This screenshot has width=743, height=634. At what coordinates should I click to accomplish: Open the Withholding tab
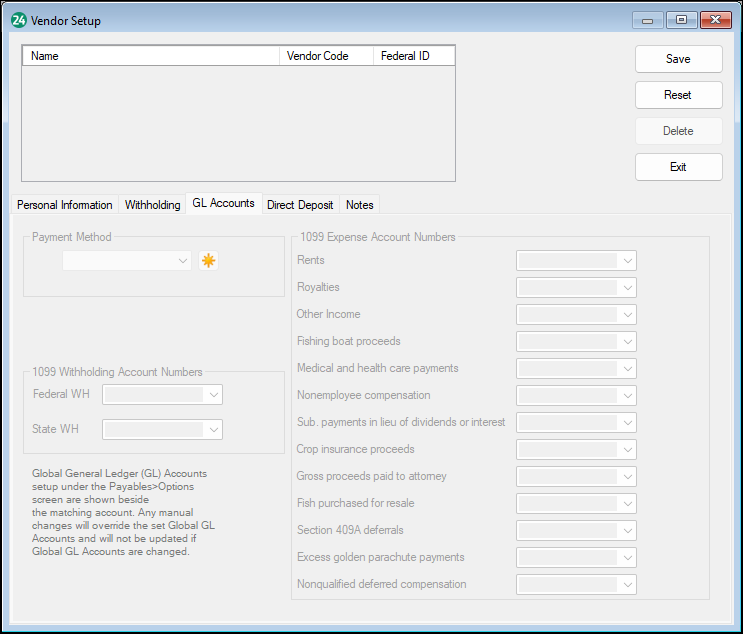tap(152, 205)
